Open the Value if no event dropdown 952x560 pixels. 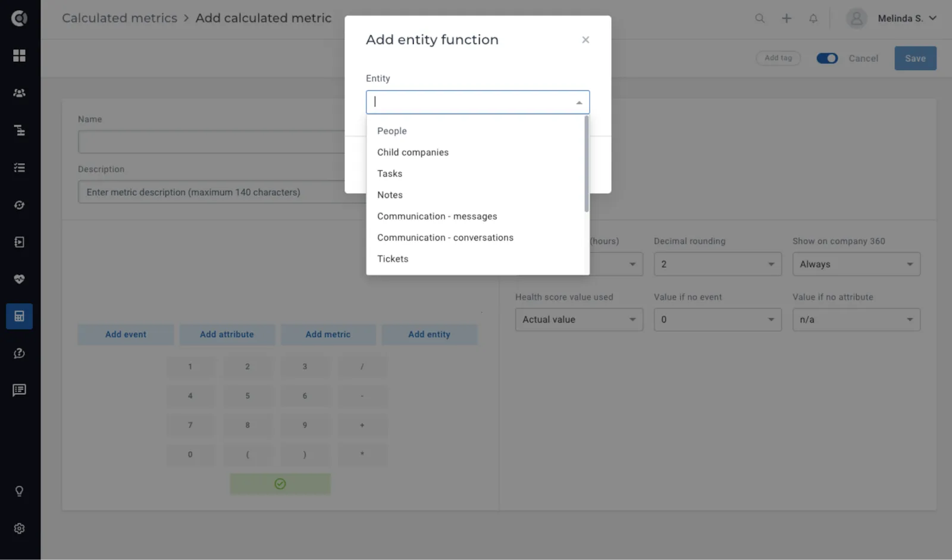click(718, 319)
